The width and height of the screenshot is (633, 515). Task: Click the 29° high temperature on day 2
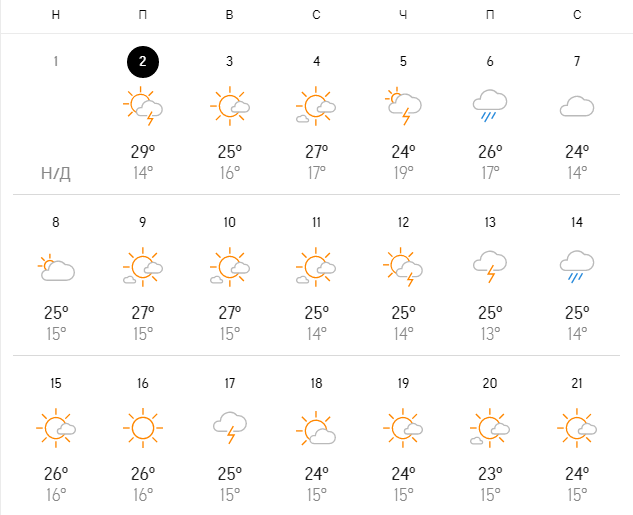click(x=143, y=151)
